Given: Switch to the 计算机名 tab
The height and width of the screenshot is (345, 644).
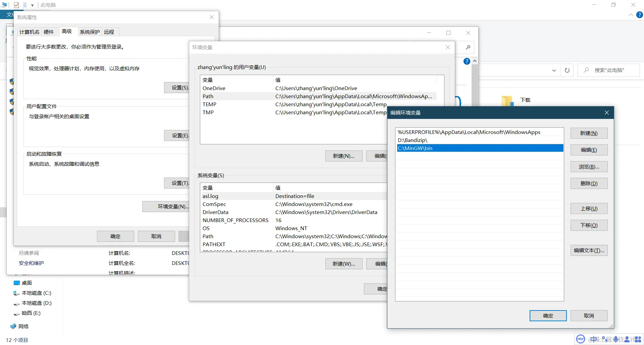Looking at the screenshot, I should tap(29, 32).
